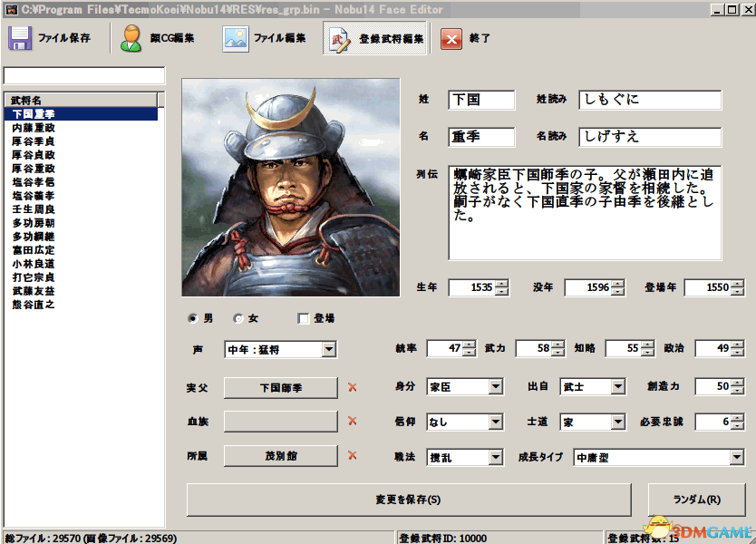
Task: Click the 変更を保存(S) button
Action: point(409,500)
